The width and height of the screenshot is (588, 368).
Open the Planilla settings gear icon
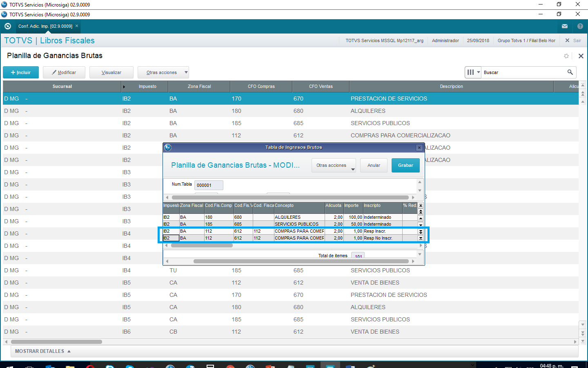click(566, 56)
